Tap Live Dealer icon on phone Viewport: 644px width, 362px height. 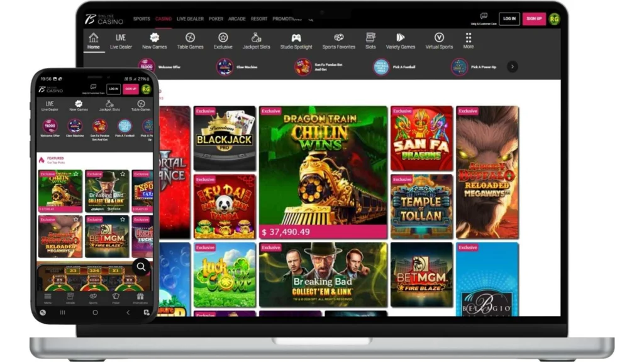50,106
